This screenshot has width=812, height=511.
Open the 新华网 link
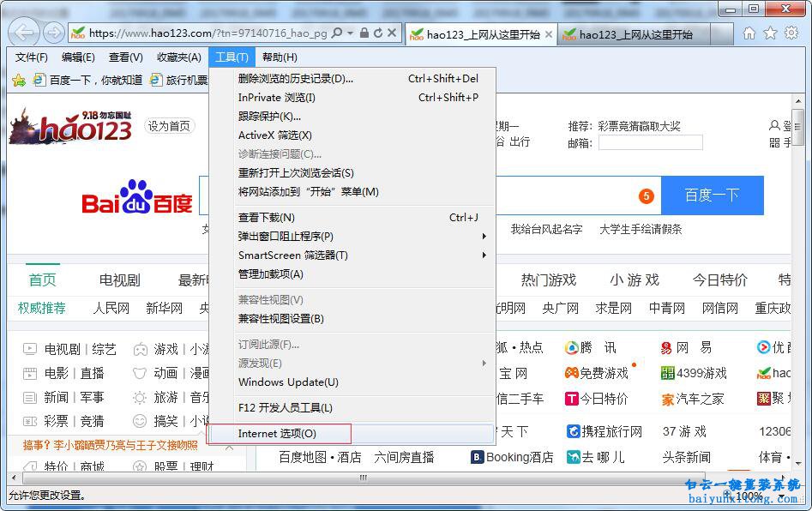(164, 308)
